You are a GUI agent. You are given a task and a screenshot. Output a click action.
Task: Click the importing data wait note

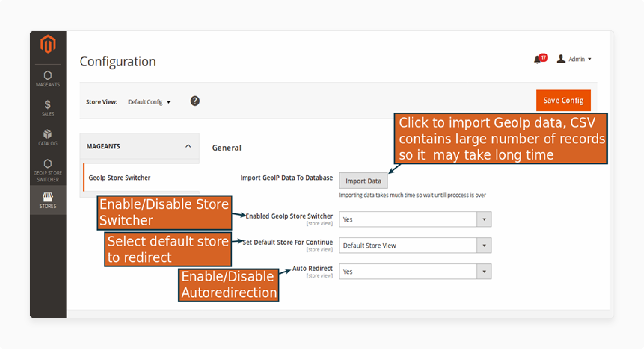[413, 195]
